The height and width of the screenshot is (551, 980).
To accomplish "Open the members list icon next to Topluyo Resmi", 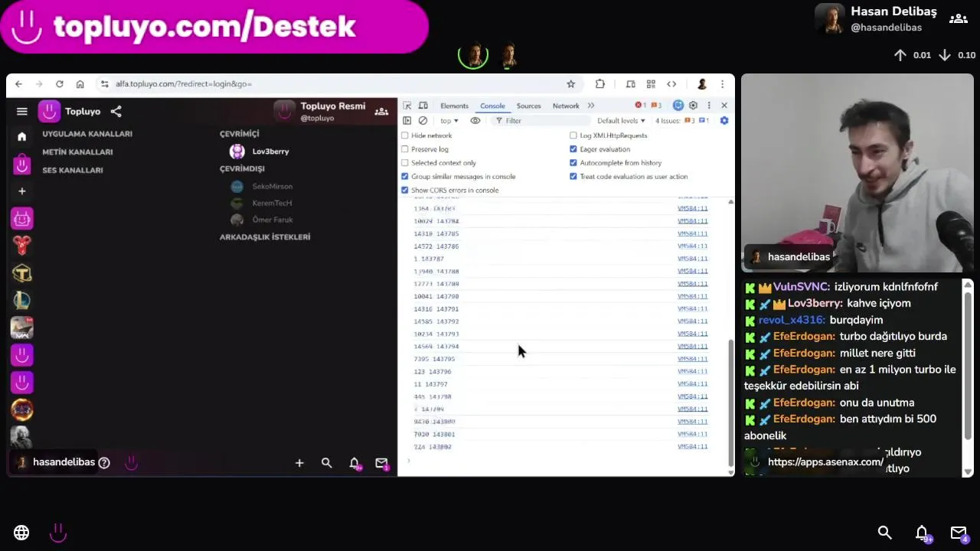I will (381, 112).
